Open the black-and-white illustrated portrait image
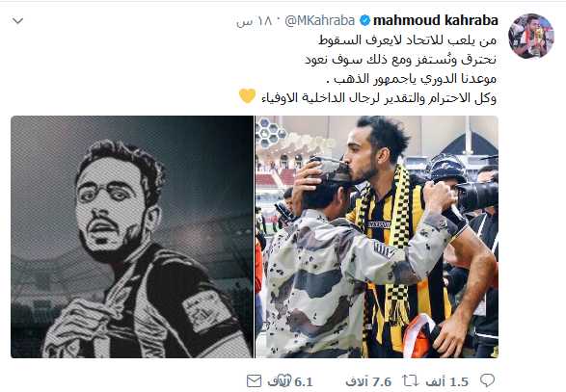566x392 pixels. [x=132, y=237]
